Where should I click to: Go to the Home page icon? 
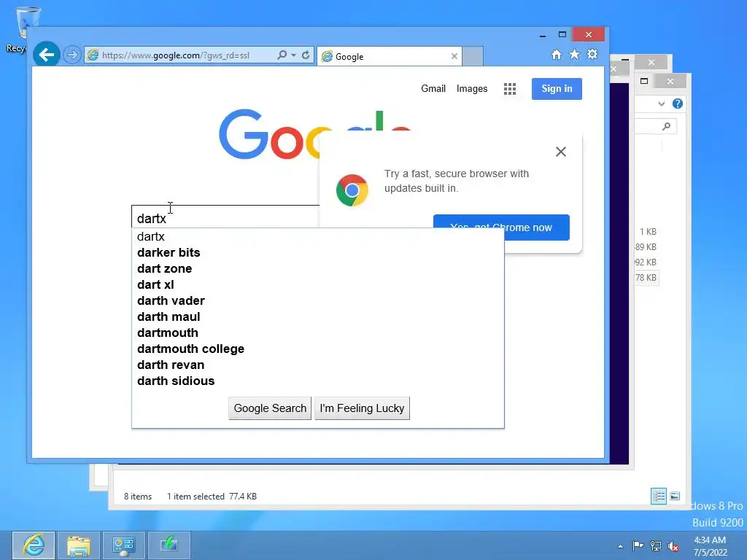(557, 54)
